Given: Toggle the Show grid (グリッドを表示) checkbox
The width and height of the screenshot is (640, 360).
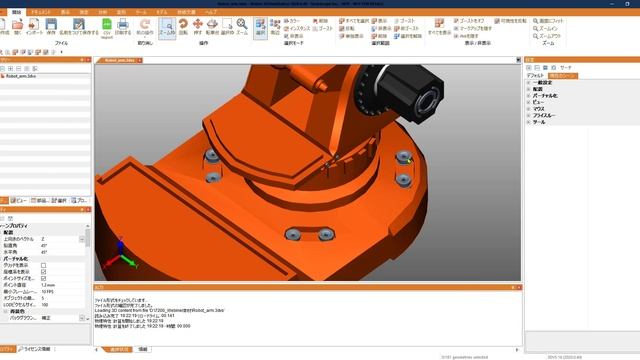Looking at the screenshot, I should [44, 265].
